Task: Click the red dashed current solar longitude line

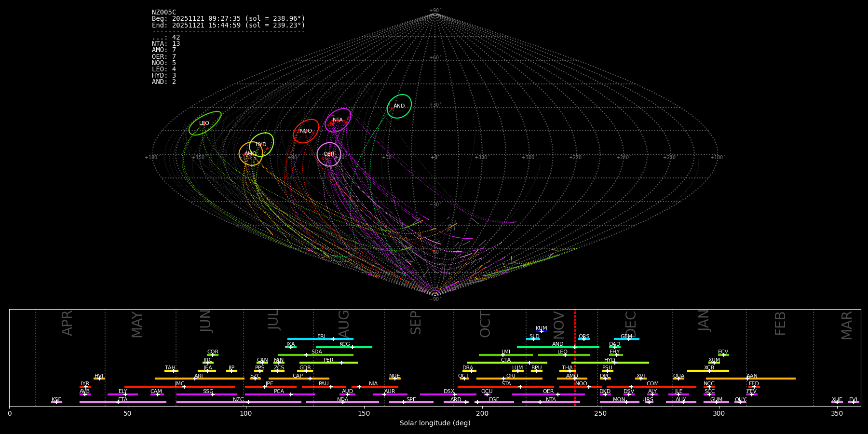Action: click(x=575, y=357)
